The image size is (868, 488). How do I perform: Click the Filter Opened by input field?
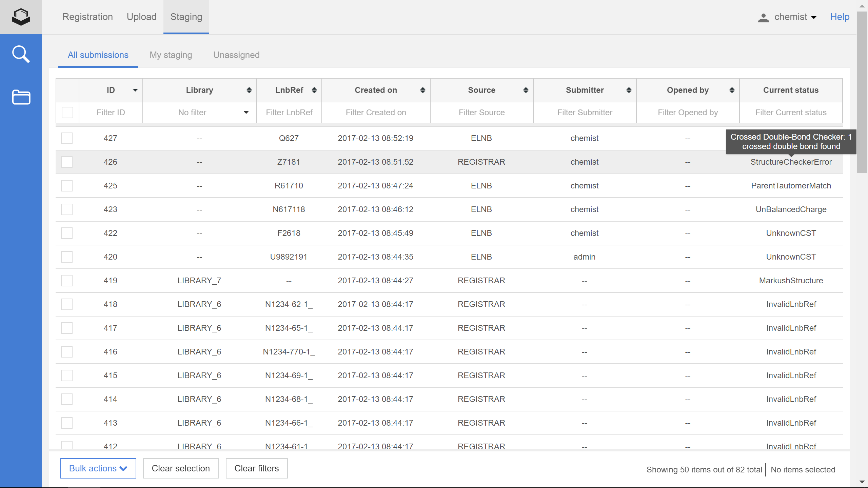tap(688, 113)
